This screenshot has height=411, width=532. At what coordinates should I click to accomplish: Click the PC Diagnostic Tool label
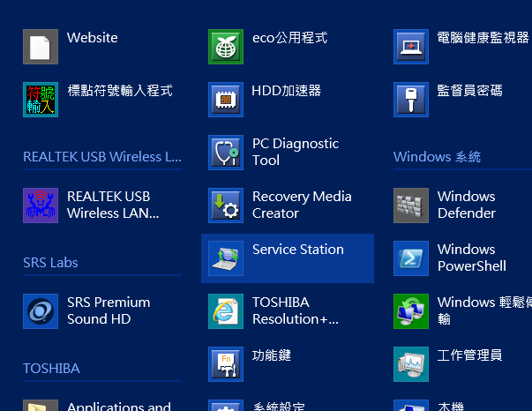tap(296, 152)
